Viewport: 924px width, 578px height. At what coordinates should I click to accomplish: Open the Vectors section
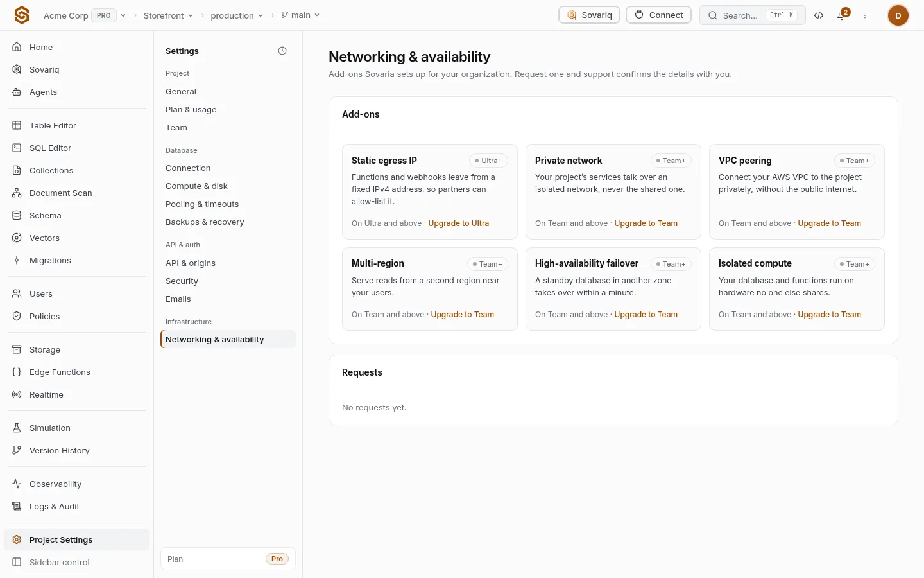[77, 238]
